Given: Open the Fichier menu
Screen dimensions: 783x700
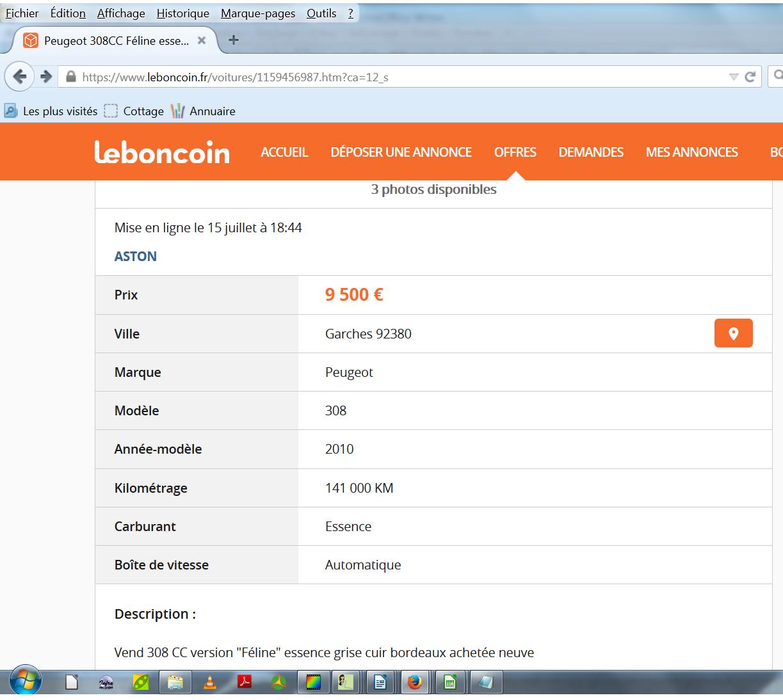Looking at the screenshot, I should point(22,13).
